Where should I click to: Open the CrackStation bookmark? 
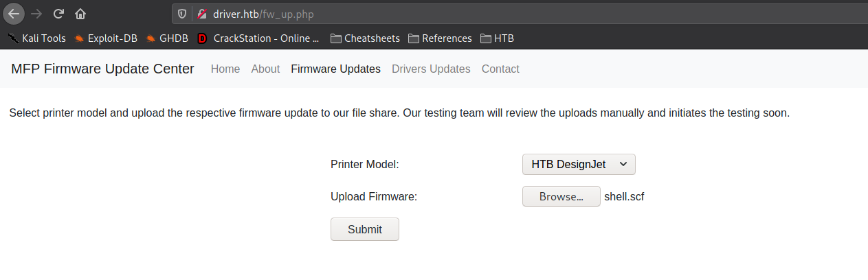coord(258,38)
